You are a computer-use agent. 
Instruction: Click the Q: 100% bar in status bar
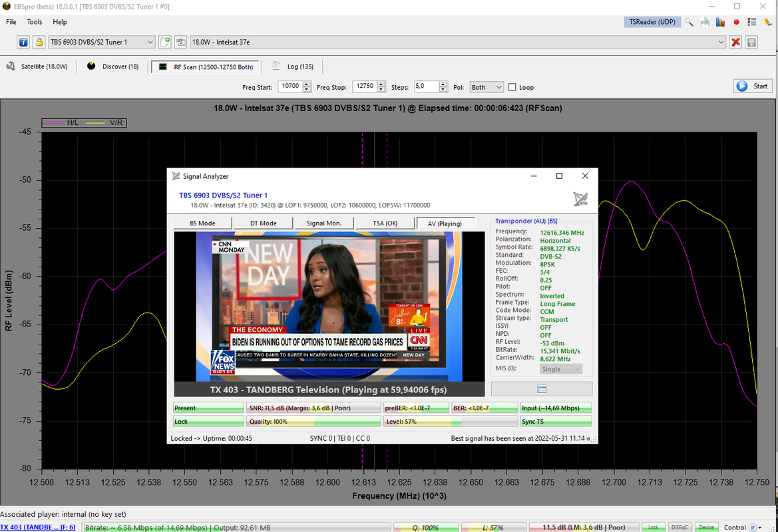[x=426, y=527]
